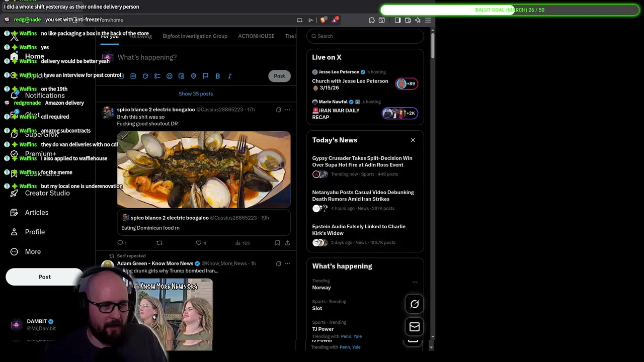Screen dimensions: 644x362
Task: Open the seafood dish photo
Action: [x=204, y=170]
